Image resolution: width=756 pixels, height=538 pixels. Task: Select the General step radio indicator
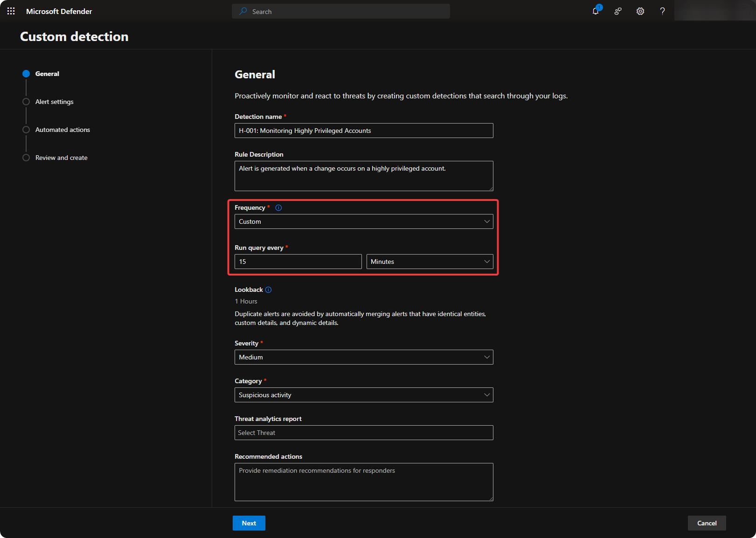pos(26,74)
